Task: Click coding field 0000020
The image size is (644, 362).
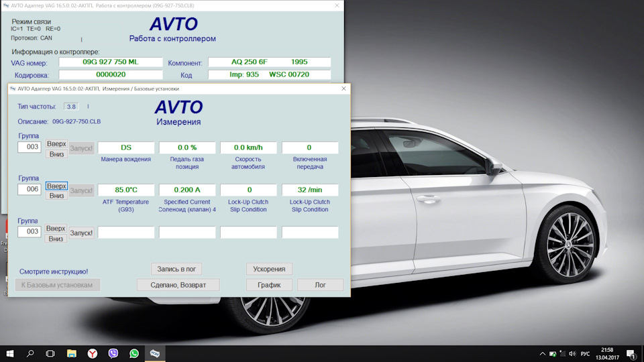Action: click(111, 74)
